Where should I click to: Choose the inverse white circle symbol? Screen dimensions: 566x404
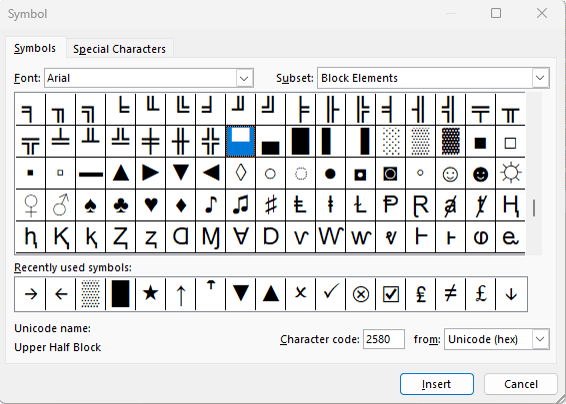(390, 173)
